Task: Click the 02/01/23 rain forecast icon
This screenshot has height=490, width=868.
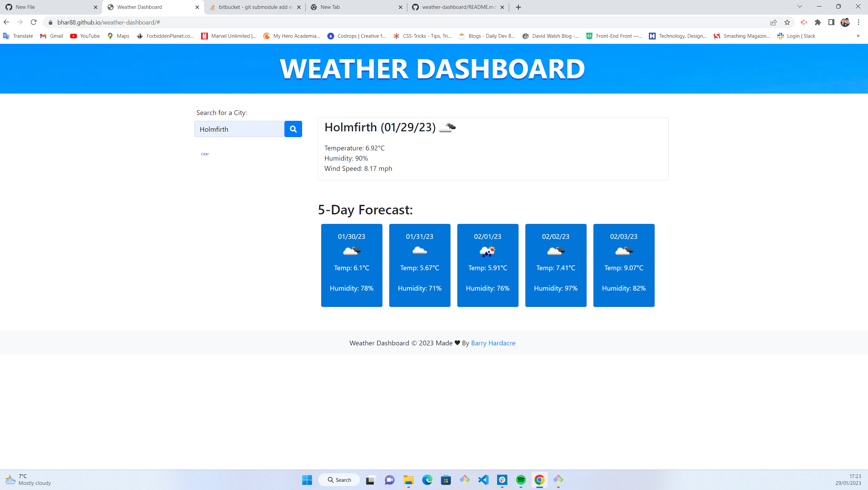Action: (488, 251)
